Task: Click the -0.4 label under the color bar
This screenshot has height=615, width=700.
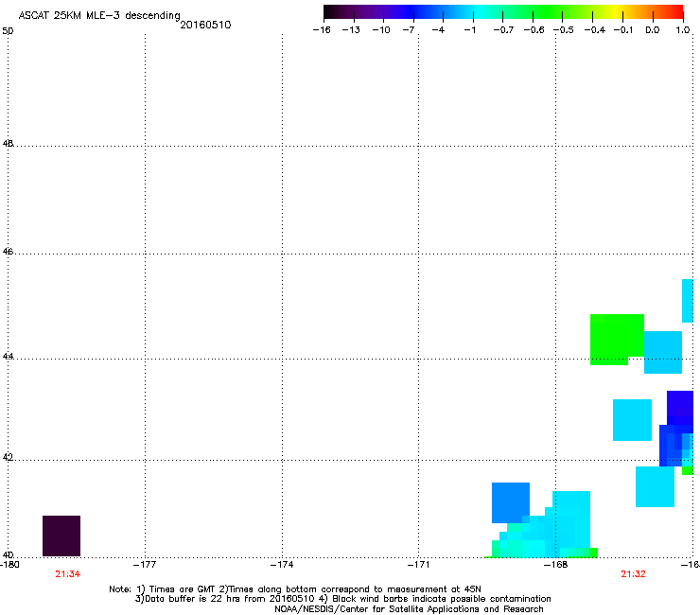Action: (595, 30)
